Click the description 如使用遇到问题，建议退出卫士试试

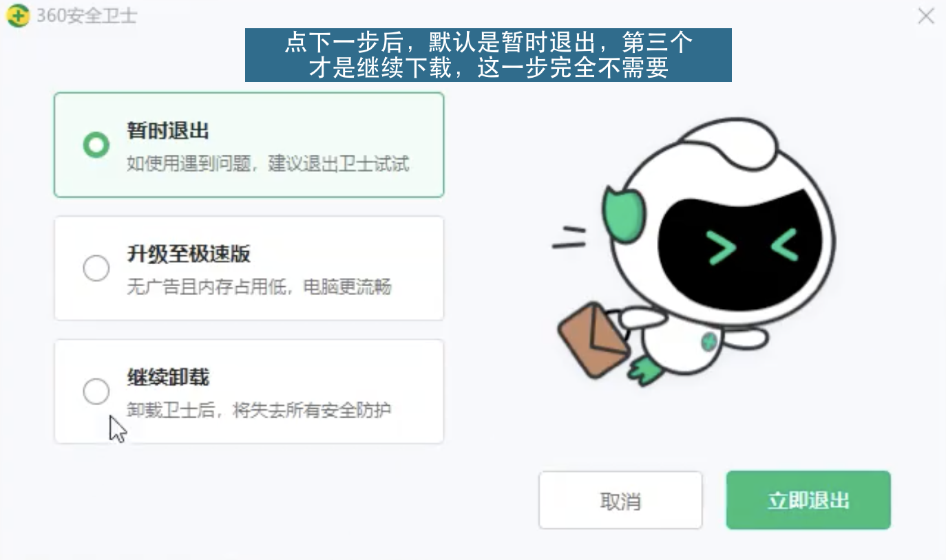coord(268,164)
